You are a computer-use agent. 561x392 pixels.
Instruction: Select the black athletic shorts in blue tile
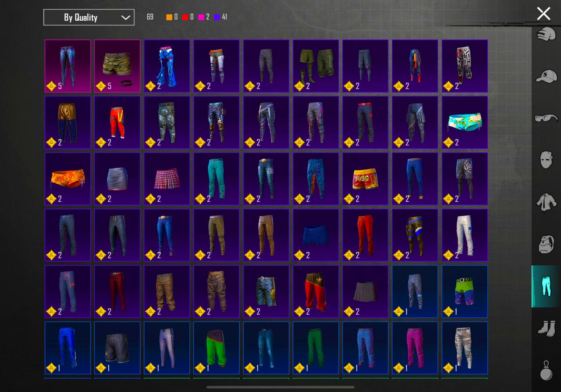point(117,348)
